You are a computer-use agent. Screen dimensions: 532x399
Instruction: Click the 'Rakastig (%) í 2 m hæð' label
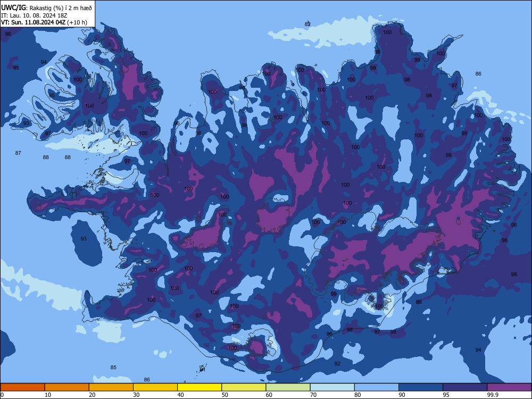click(x=61, y=7)
